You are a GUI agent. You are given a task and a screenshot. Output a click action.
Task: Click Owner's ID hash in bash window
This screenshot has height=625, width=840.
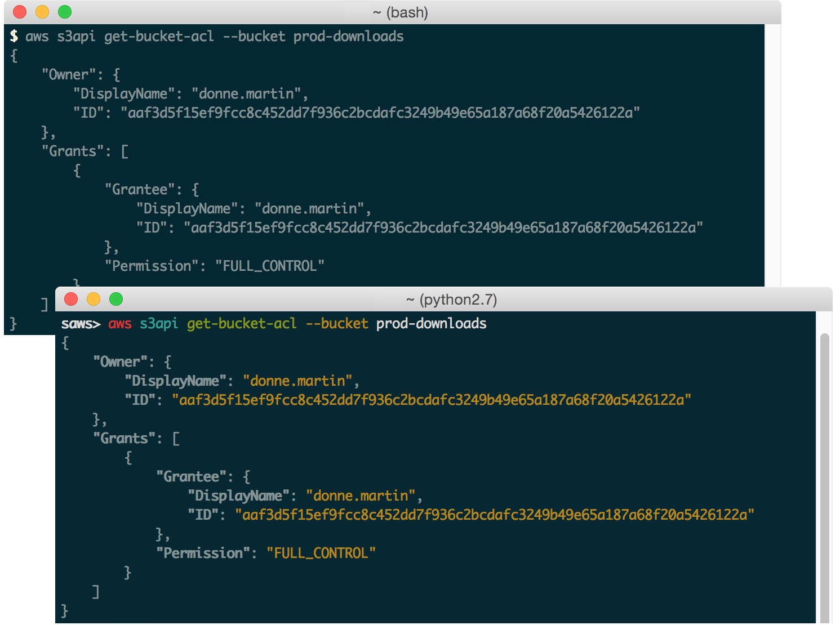click(x=380, y=113)
